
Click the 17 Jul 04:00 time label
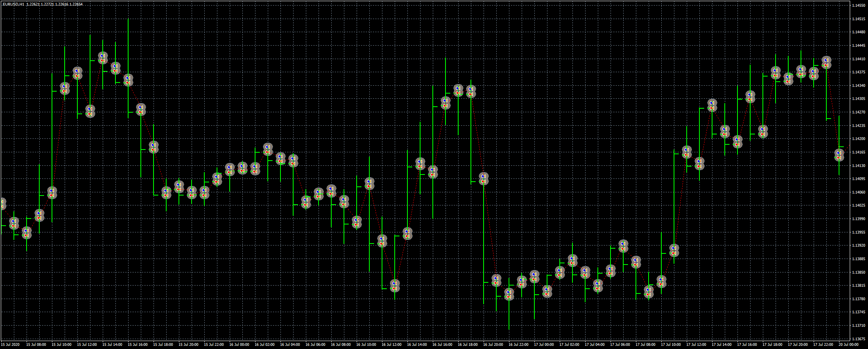(595, 345)
